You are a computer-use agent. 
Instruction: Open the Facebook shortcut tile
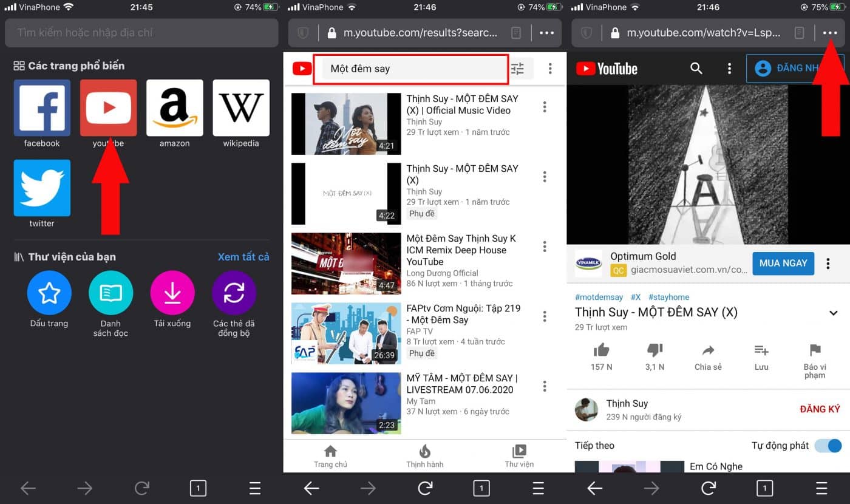[42, 108]
